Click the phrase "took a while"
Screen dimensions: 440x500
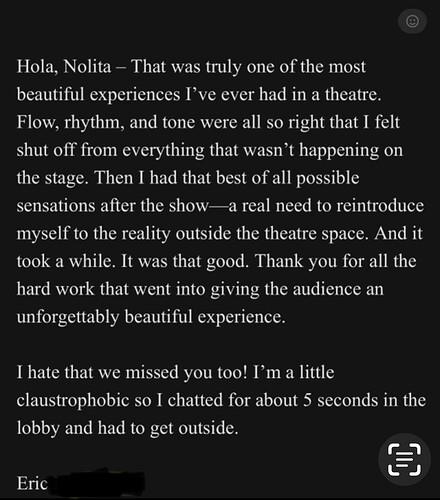(64, 261)
